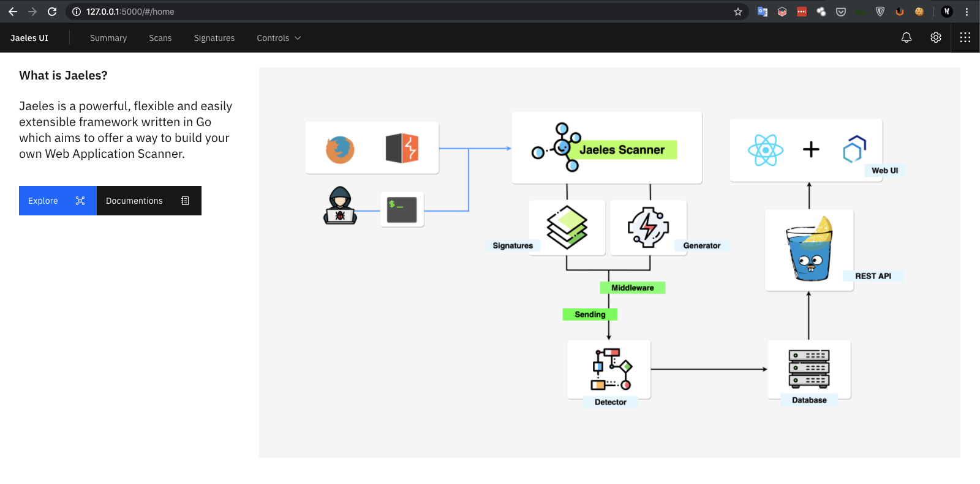Viewport: 980px width, 484px height.
Task: Click the 'Sending' label in diagram
Action: [590, 315]
